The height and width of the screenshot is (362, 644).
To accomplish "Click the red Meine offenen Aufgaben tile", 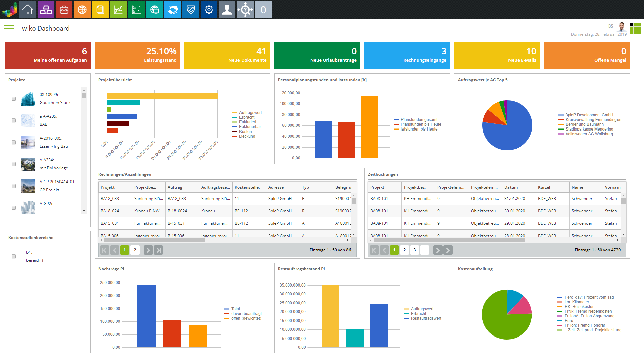I will click(x=47, y=55).
